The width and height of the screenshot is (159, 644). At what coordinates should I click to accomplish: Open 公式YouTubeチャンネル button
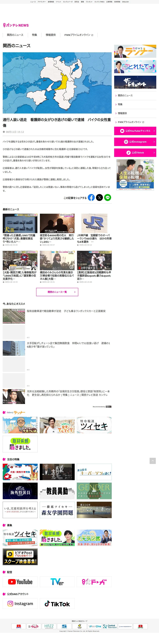[x=135, y=131]
